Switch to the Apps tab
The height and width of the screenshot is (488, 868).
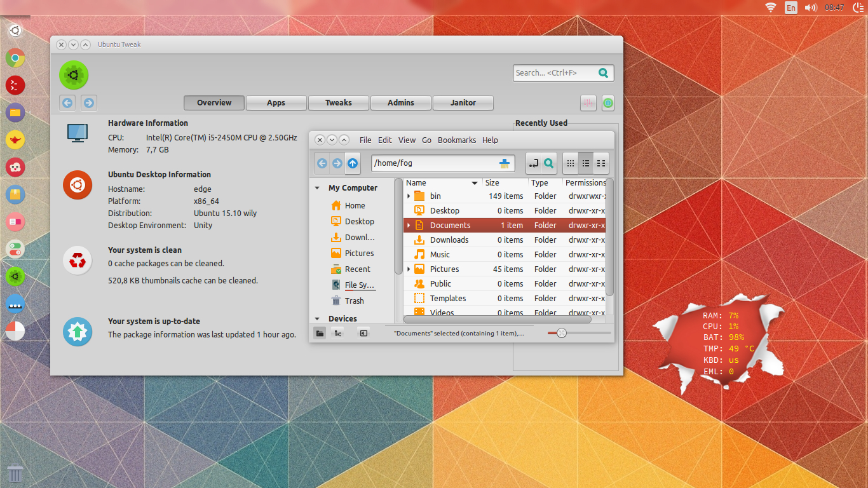276,103
